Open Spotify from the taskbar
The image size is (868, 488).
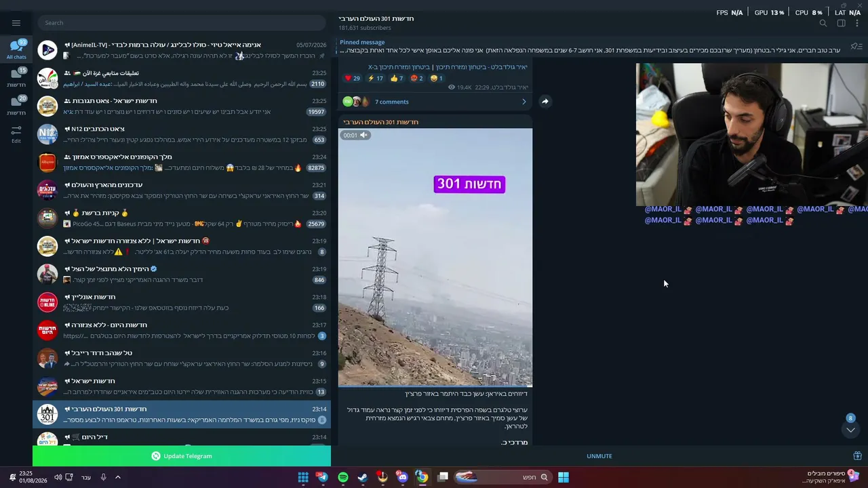343,477
